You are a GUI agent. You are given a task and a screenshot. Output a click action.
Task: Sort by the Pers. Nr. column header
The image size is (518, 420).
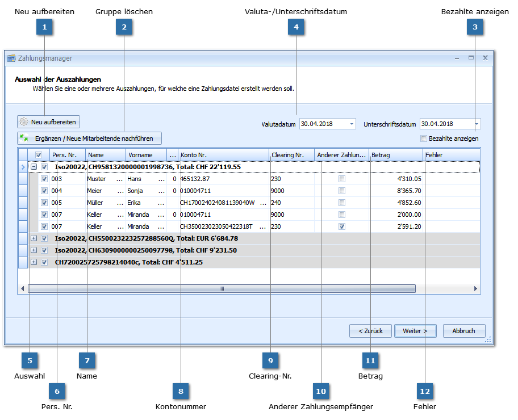point(68,155)
